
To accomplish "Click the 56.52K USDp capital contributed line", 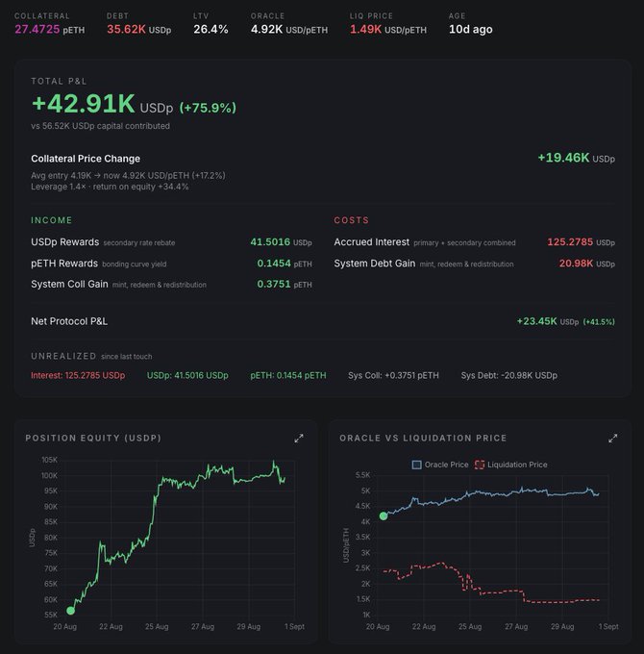I will coord(101,126).
